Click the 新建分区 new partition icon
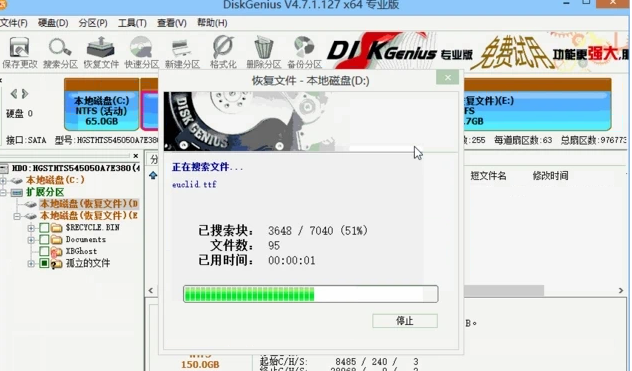Viewport: 632px width, 371px height. point(182,52)
